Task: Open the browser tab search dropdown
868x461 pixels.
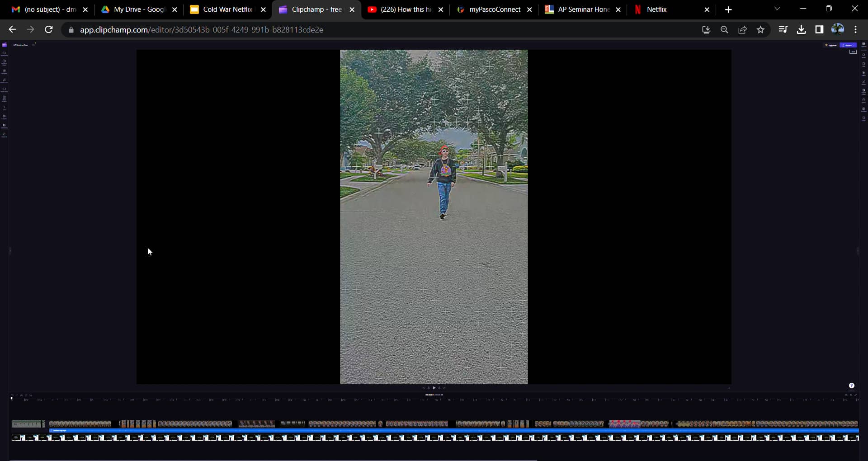Action: tap(778, 9)
